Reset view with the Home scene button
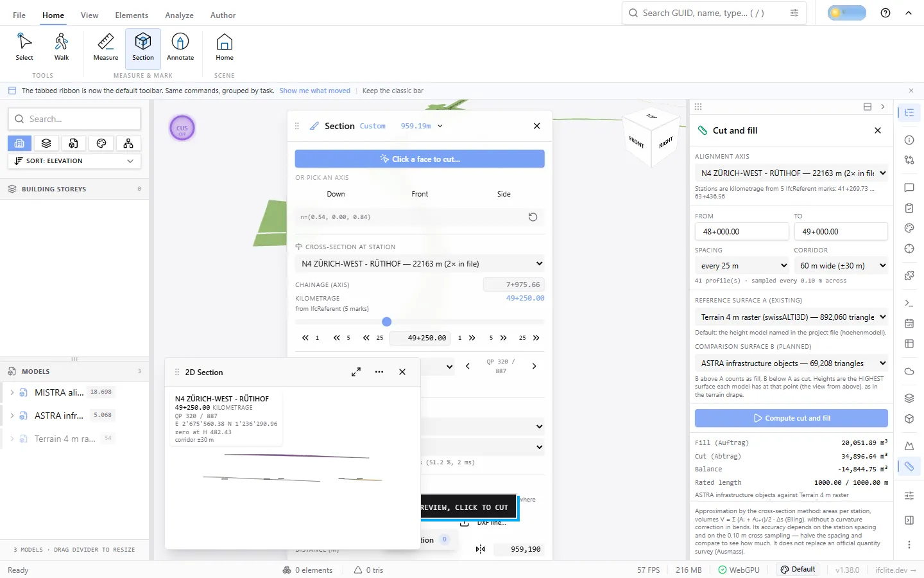Screen dimensions: 924x578 click(x=225, y=48)
